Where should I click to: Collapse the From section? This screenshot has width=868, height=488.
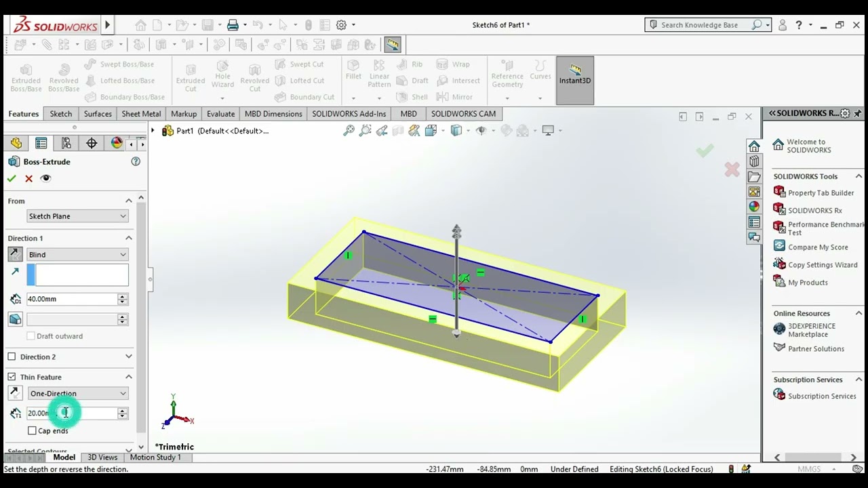pyautogui.click(x=128, y=201)
